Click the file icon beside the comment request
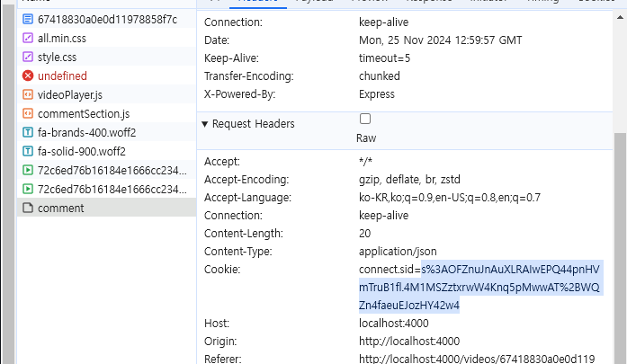Screen dimensions: 627x364 (x=28, y=208)
